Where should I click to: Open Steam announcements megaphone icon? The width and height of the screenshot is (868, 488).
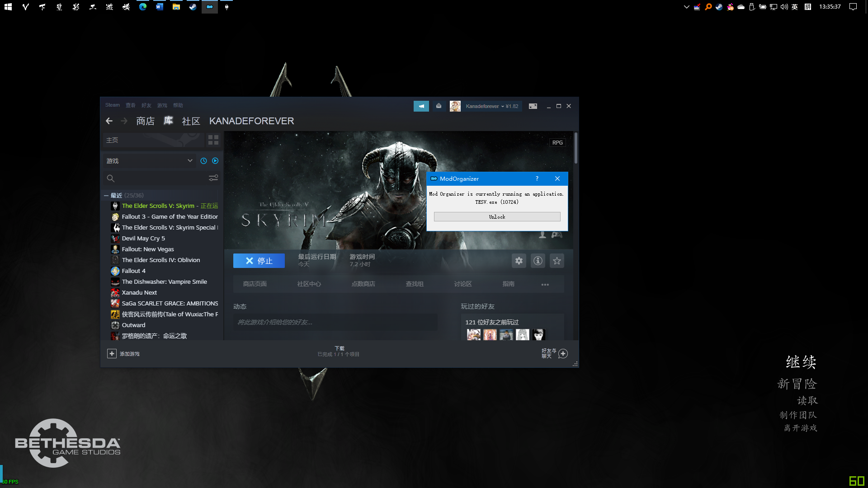(x=421, y=106)
